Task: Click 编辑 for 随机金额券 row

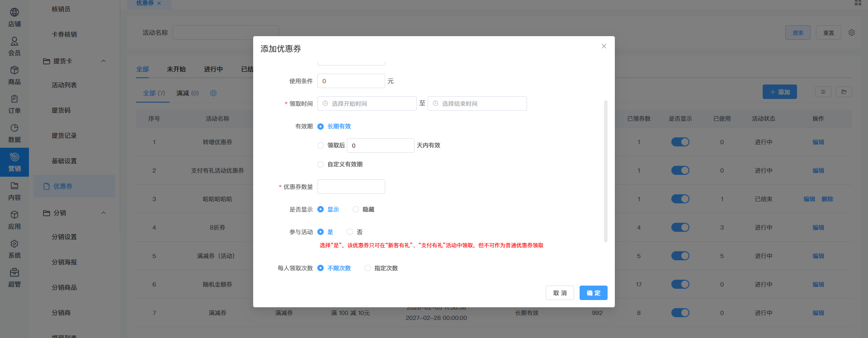Action: (818, 284)
